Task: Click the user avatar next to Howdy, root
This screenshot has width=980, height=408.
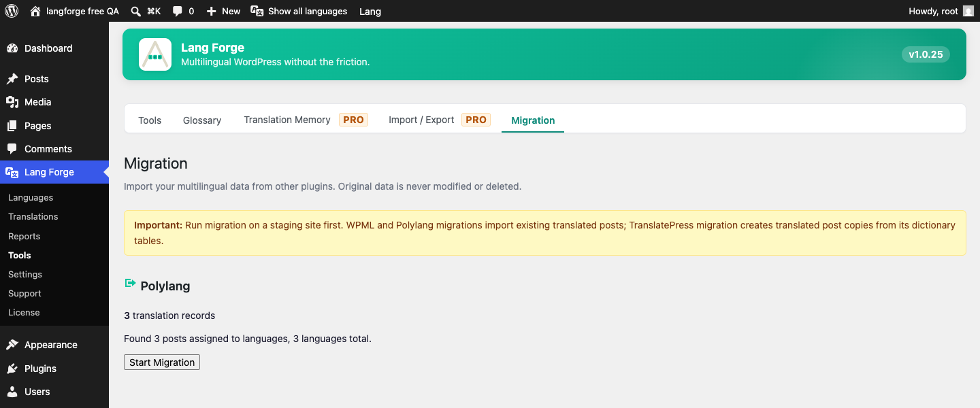Action: point(968,11)
